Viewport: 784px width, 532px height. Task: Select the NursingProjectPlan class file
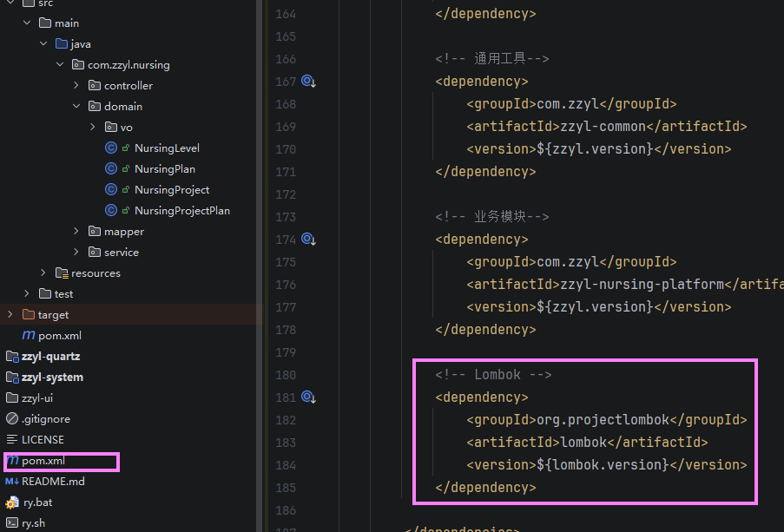(182, 211)
